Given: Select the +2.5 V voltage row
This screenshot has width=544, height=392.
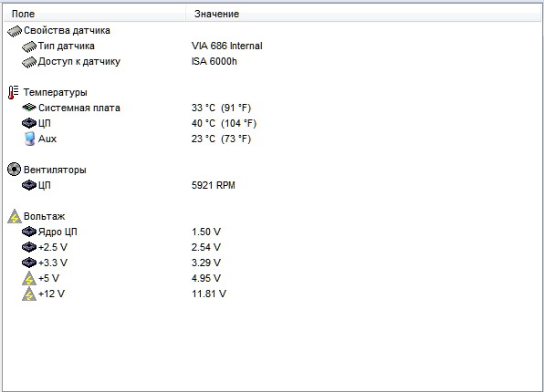Looking at the screenshot, I should click(272, 247).
